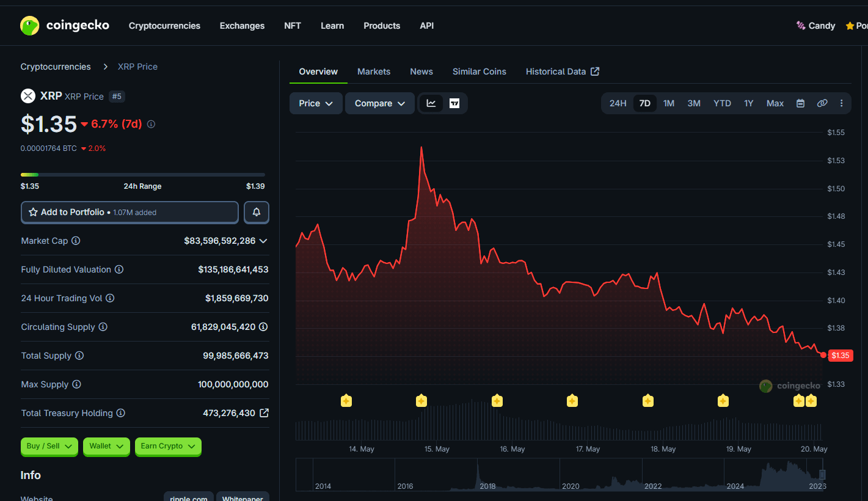Open chart more options three-dot menu
Image resolution: width=868 pixels, height=501 pixels.
pos(842,103)
